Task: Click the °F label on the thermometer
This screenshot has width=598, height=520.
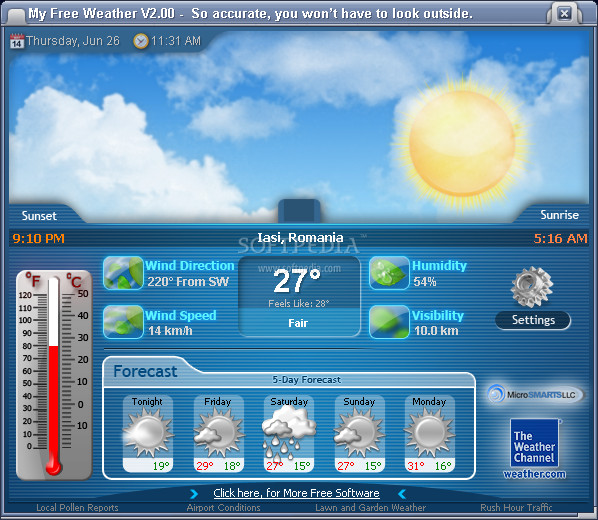Action: pyautogui.click(x=33, y=280)
